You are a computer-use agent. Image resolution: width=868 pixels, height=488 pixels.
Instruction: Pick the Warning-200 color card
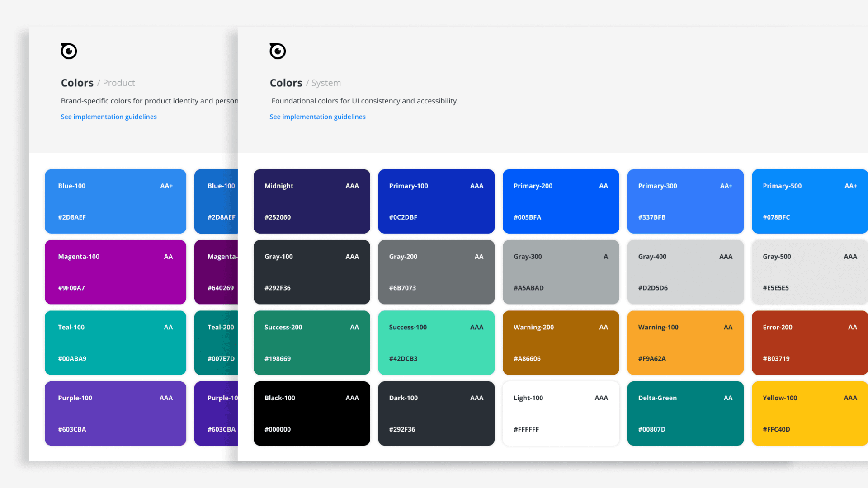(x=561, y=343)
